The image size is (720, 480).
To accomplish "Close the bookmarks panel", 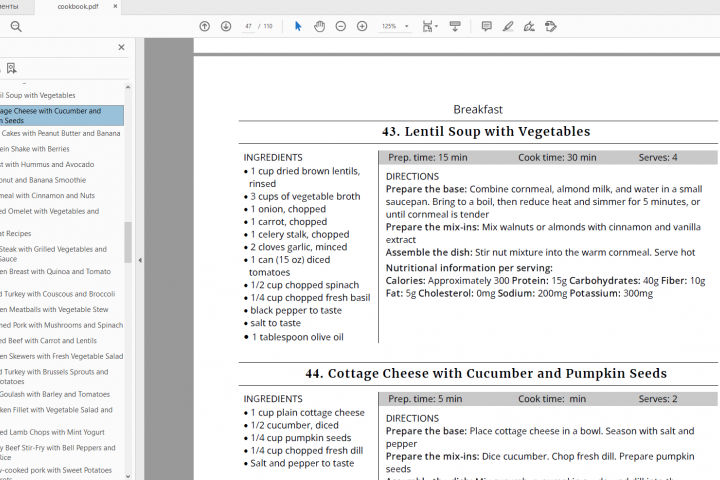I will point(121,47).
